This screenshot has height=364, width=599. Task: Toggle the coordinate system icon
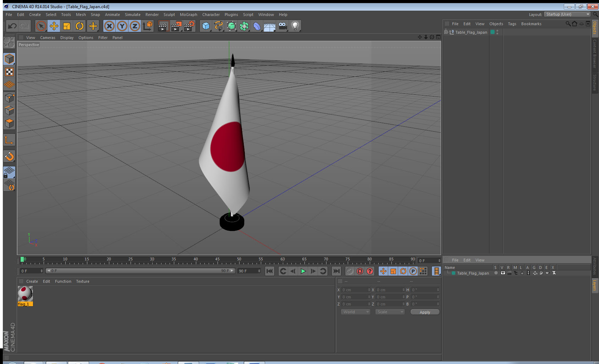[x=148, y=26]
